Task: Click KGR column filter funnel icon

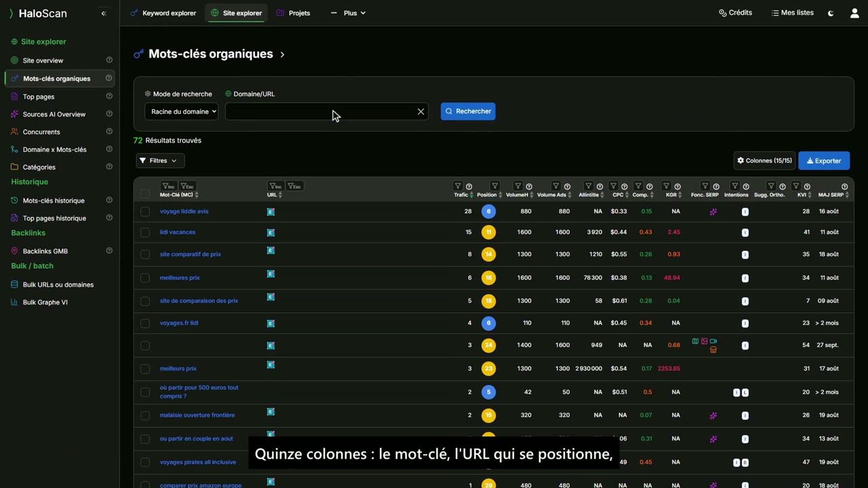Action: click(x=667, y=186)
